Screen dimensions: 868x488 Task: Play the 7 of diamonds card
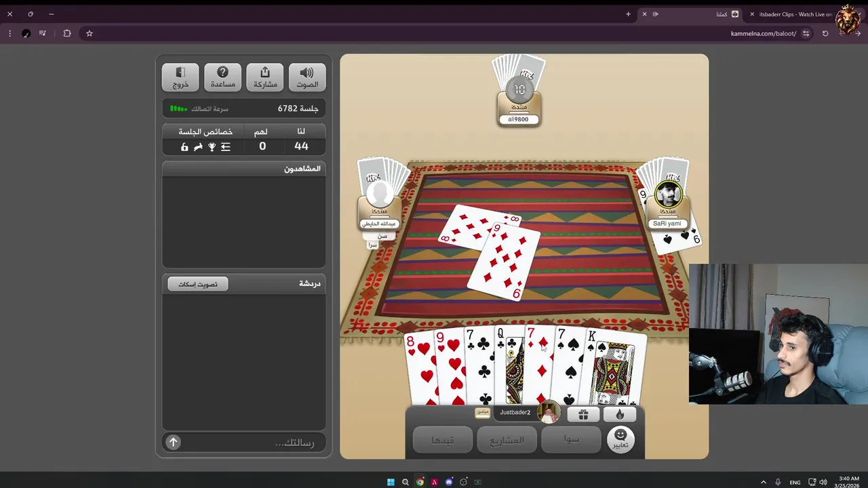point(540,366)
